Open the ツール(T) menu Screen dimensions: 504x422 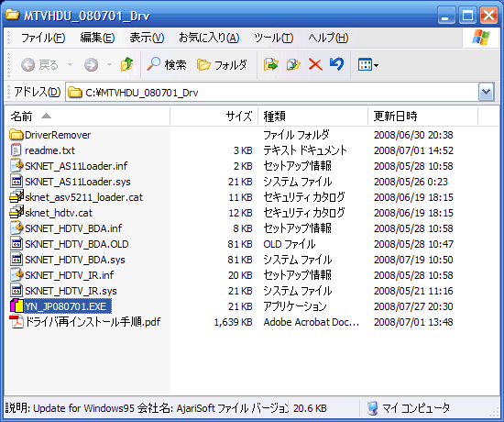[x=274, y=38]
